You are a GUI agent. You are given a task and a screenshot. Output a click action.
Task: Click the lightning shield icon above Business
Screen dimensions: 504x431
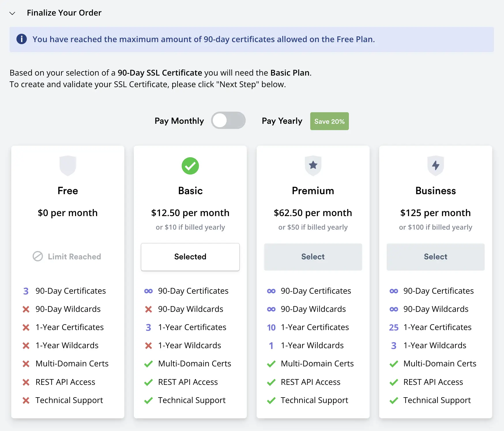pos(435,165)
